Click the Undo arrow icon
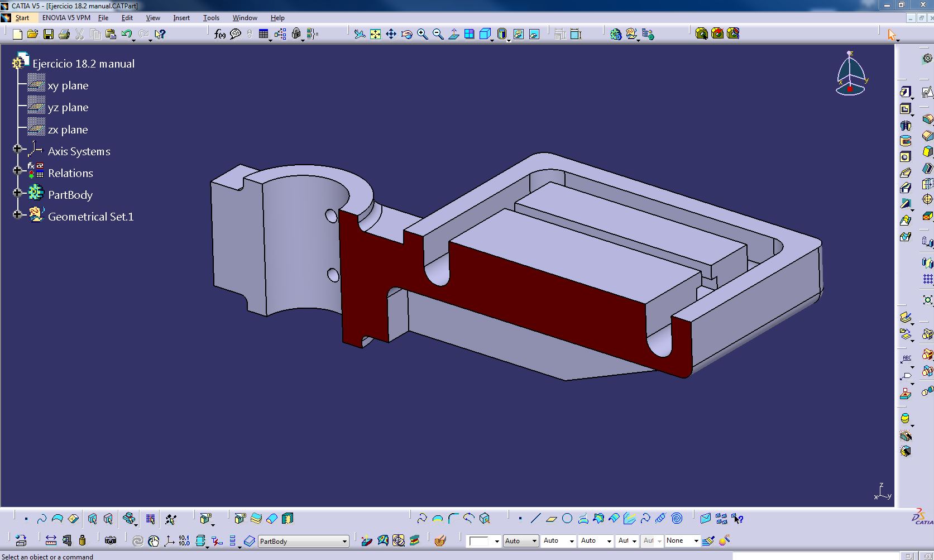Image resolution: width=934 pixels, height=560 pixels. [127, 34]
